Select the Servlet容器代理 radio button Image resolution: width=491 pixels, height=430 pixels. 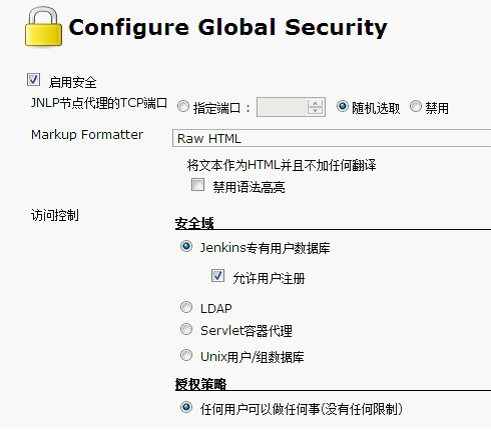tap(186, 329)
